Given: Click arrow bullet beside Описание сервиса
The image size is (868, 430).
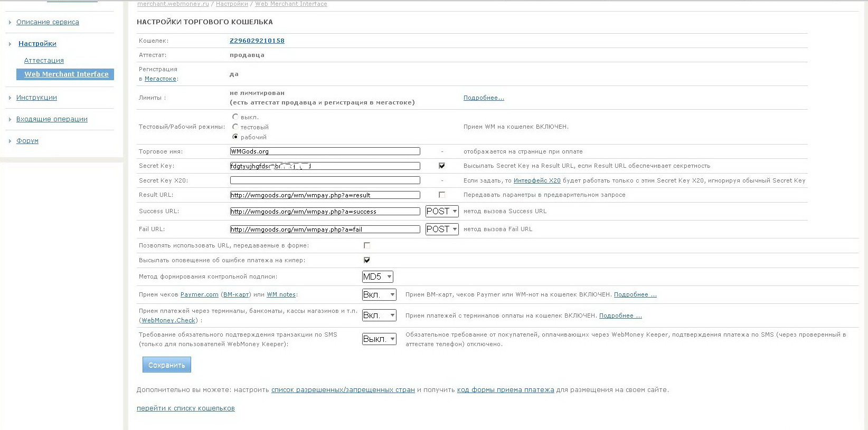Looking at the screenshot, I should tap(10, 22).
